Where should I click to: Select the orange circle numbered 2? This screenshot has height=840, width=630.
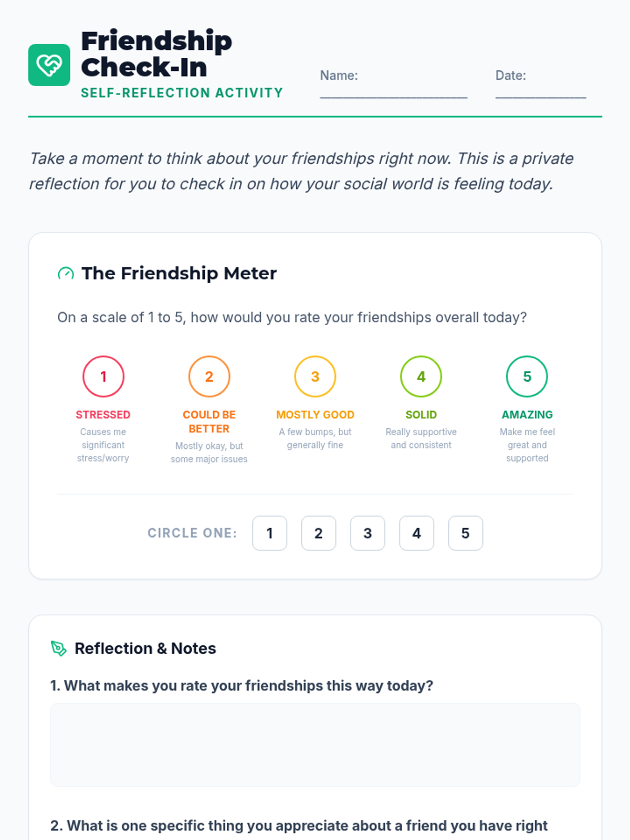pyautogui.click(x=209, y=376)
